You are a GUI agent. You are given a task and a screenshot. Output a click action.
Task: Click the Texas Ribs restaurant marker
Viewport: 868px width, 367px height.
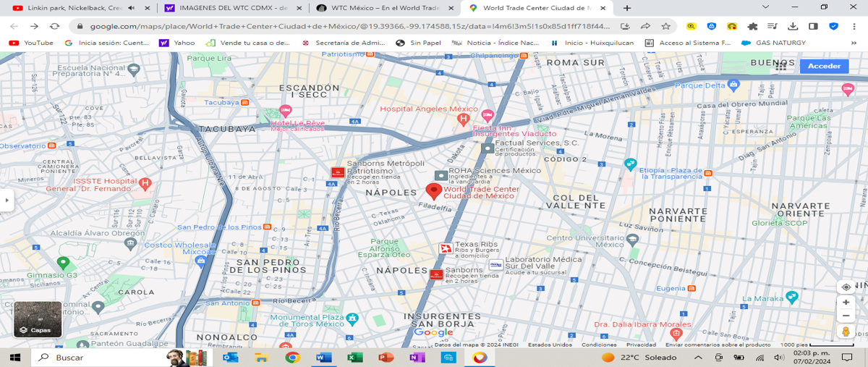tap(446, 248)
